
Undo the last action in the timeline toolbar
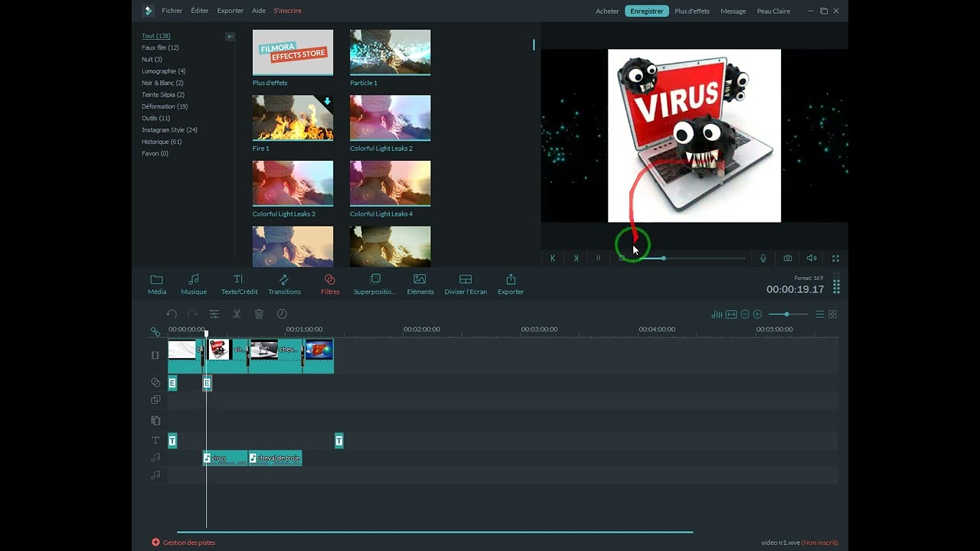pos(171,314)
